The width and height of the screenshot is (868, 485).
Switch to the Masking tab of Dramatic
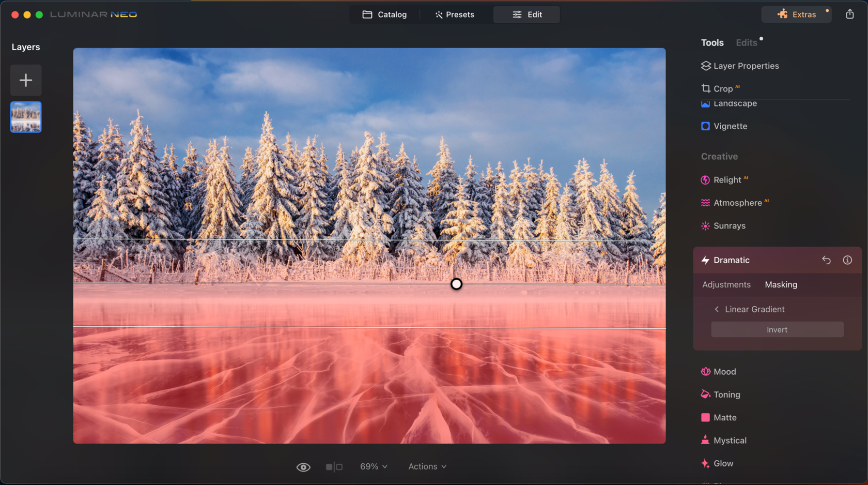(x=781, y=284)
